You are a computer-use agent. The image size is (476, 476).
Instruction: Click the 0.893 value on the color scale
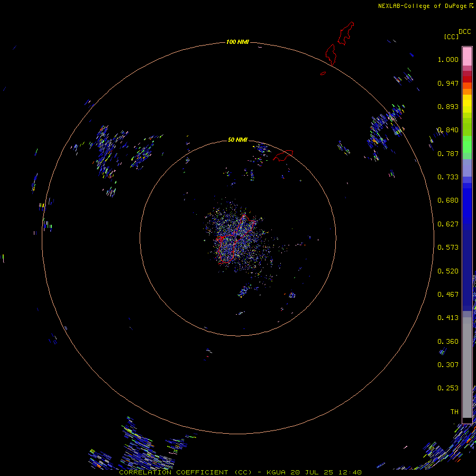point(448,106)
